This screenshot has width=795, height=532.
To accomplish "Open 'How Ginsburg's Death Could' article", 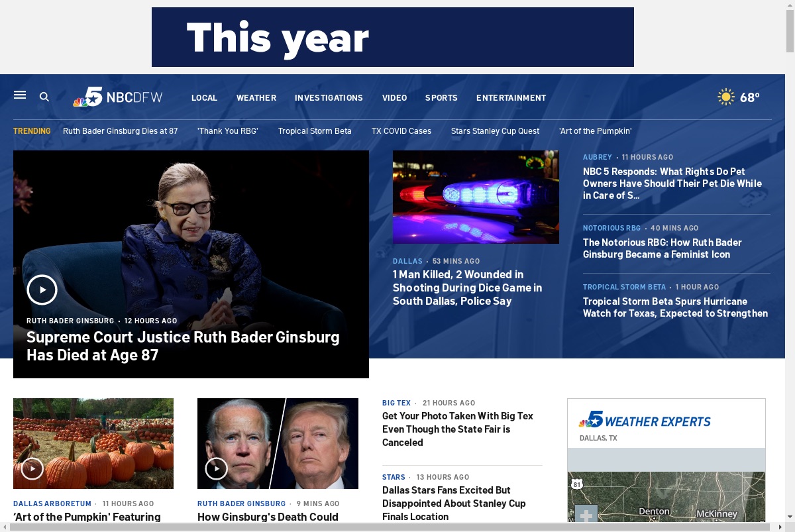I will [268, 517].
